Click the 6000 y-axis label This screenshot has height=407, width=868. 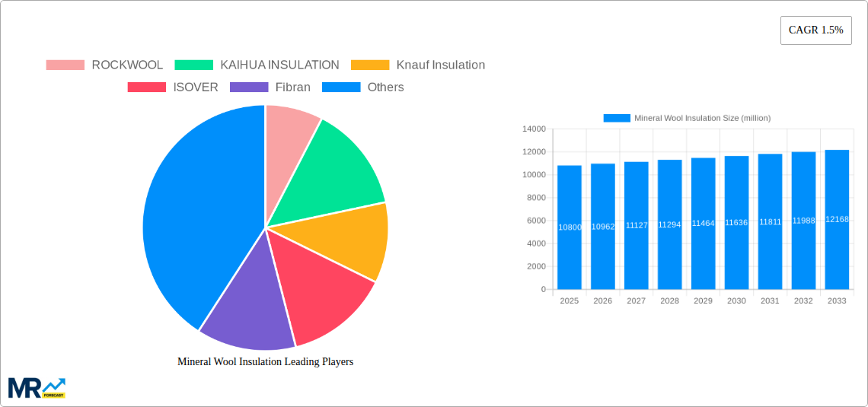[x=537, y=221]
